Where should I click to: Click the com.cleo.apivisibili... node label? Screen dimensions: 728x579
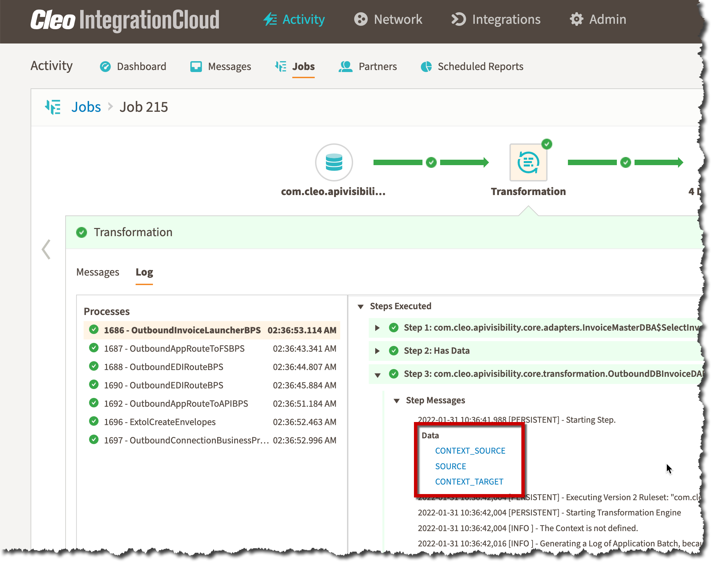click(x=333, y=192)
